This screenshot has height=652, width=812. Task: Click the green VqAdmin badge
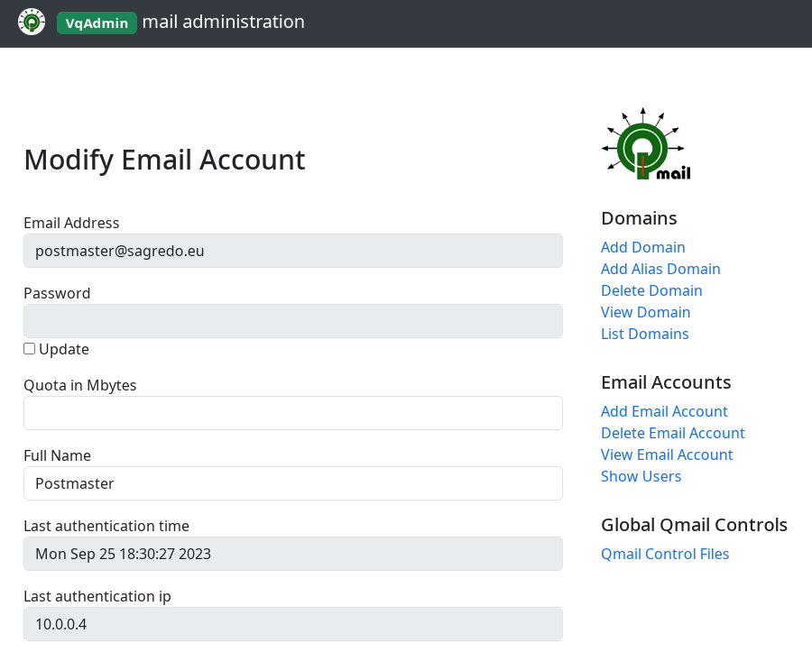point(97,23)
